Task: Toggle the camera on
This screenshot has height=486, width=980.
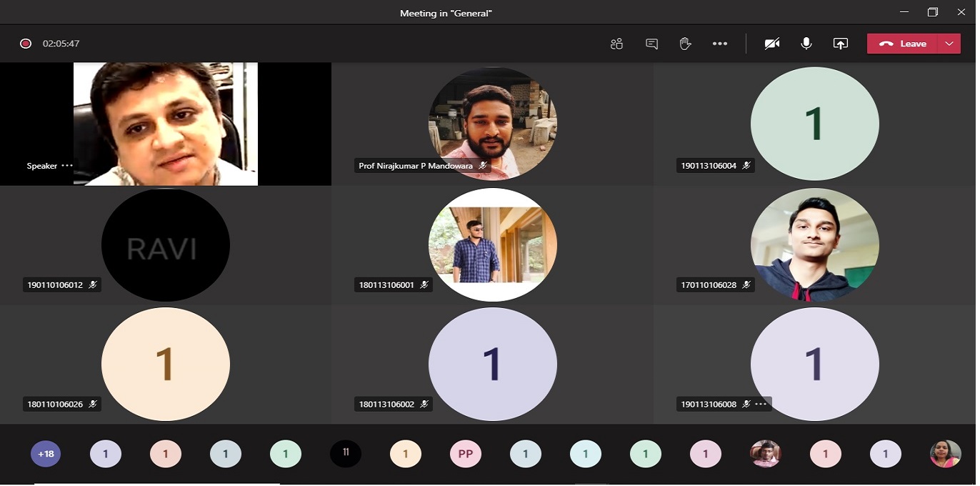Action: (x=771, y=44)
